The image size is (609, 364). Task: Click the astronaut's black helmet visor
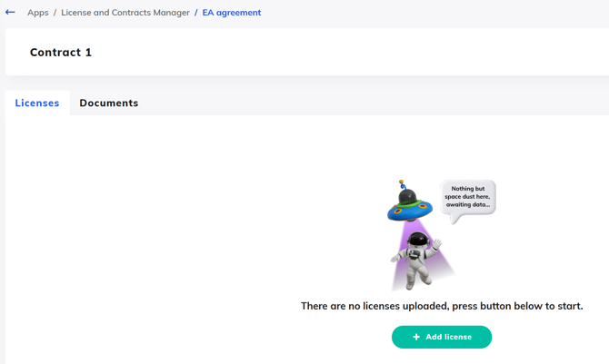tap(418, 240)
